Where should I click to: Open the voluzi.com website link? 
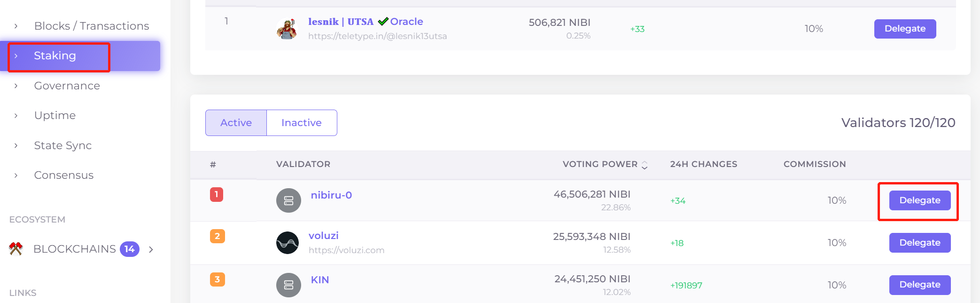coord(346,250)
